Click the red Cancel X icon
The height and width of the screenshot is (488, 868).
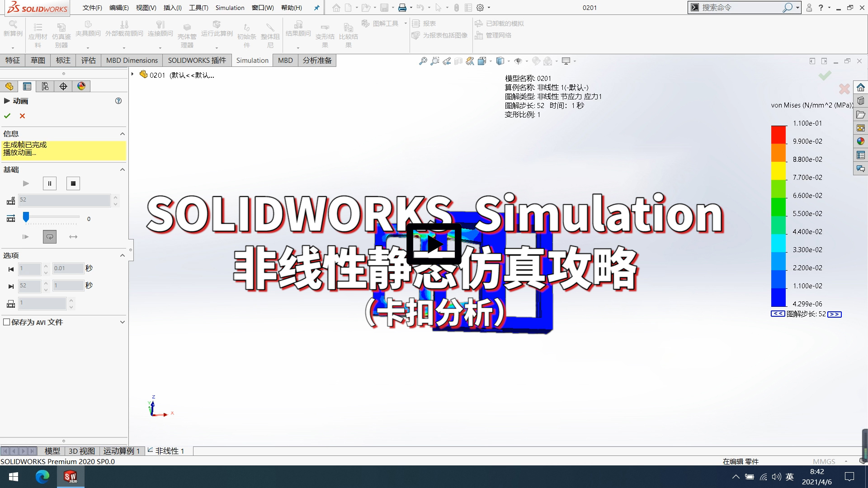point(22,116)
